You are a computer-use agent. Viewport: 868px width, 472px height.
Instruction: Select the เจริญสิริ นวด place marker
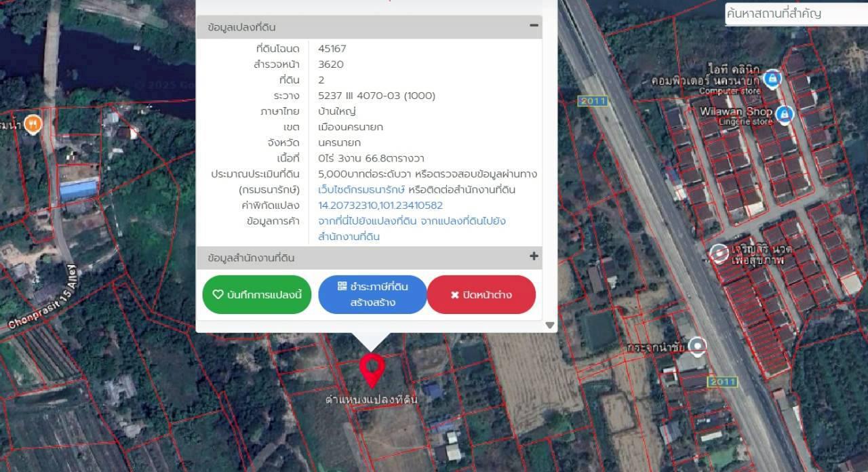click(719, 254)
